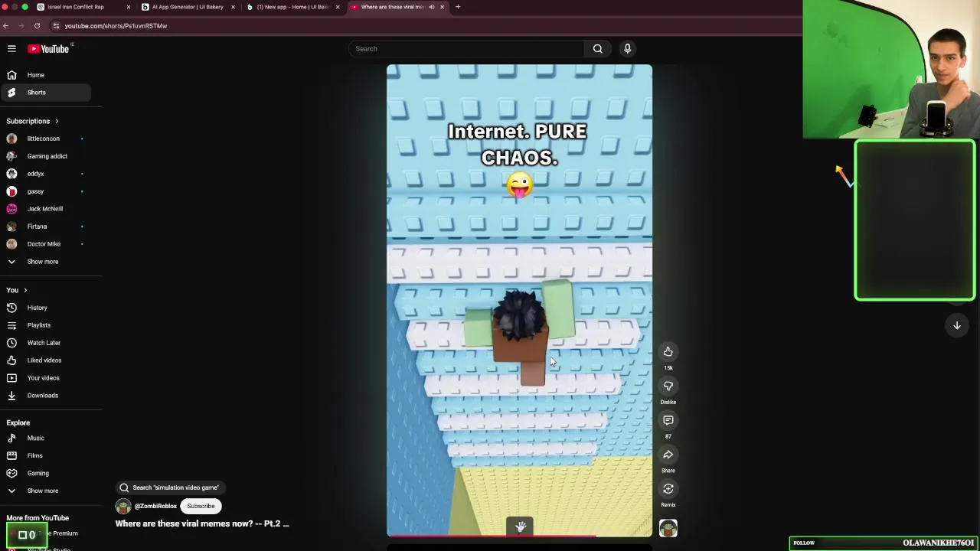Open gassy channel subscription
Screen dimensions: 980x551
click(46, 191)
